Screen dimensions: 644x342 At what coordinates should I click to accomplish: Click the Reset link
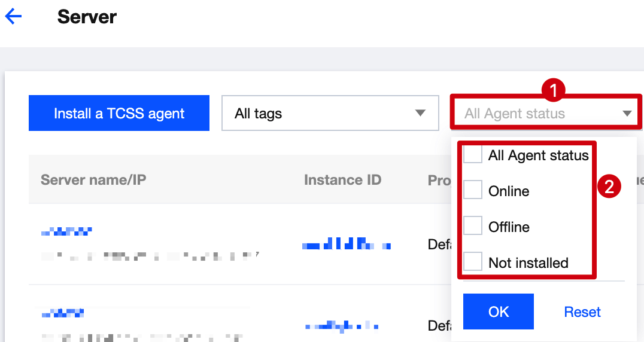tap(582, 312)
